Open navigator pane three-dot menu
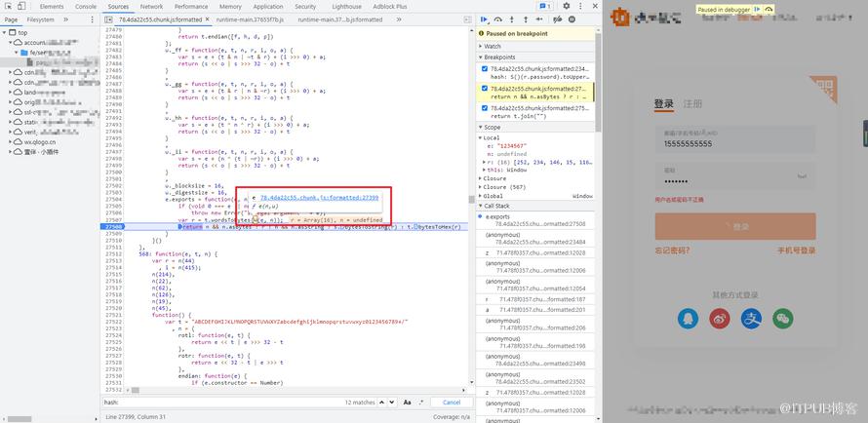Viewport: 868px width, 423px height. (92, 19)
